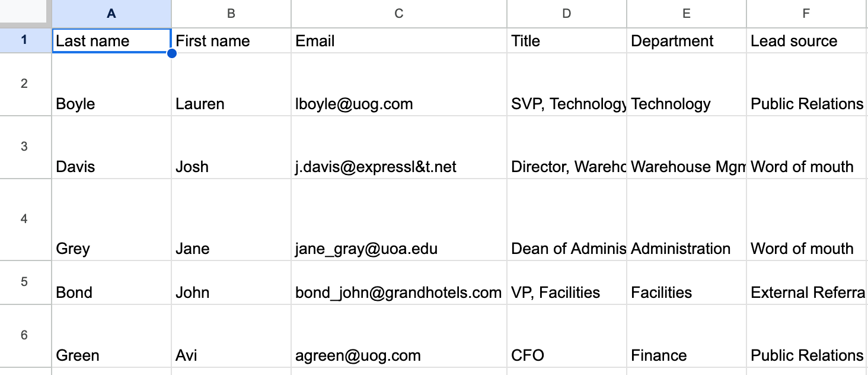Select row 6 header
Image resolution: width=868 pixels, height=375 pixels.
(24, 336)
